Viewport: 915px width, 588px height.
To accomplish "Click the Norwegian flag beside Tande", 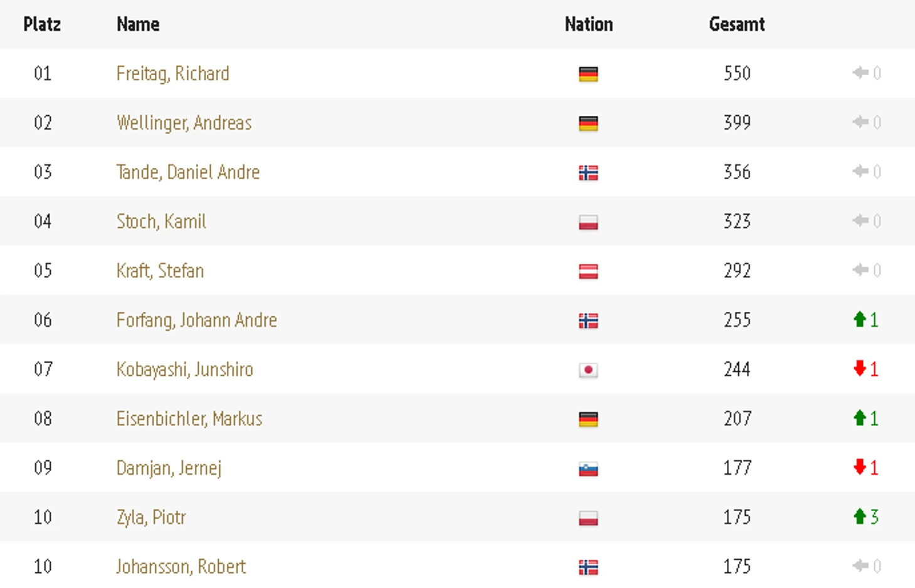I will [588, 172].
